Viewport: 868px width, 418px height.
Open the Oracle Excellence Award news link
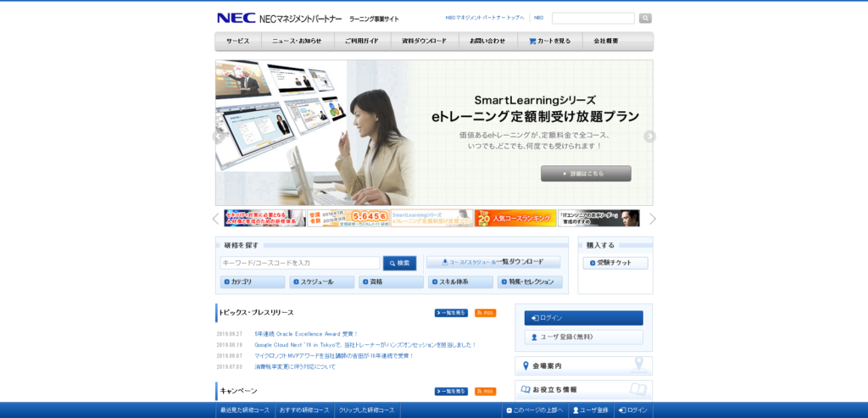(306, 334)
